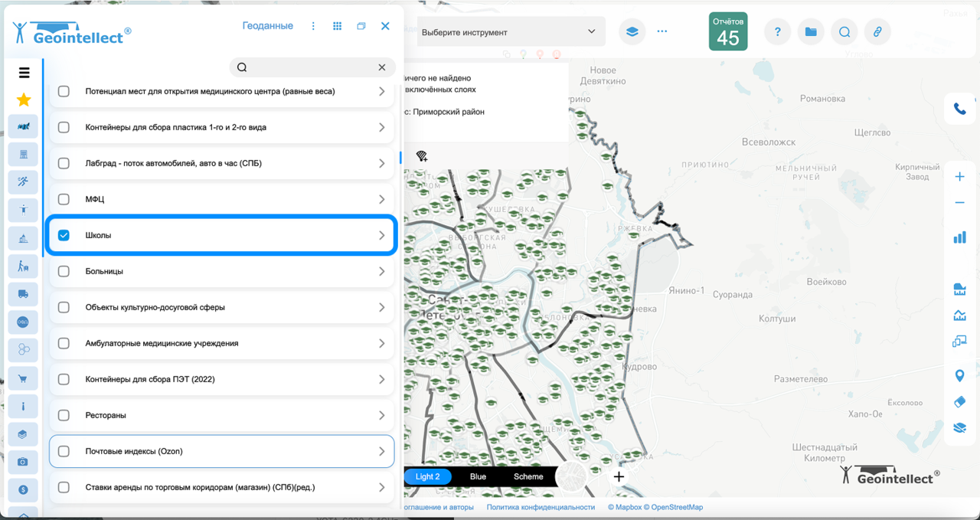The image size is (980, 520).
Task: Check the Рестораны layer checkbox
Action: tap(64, 415)
